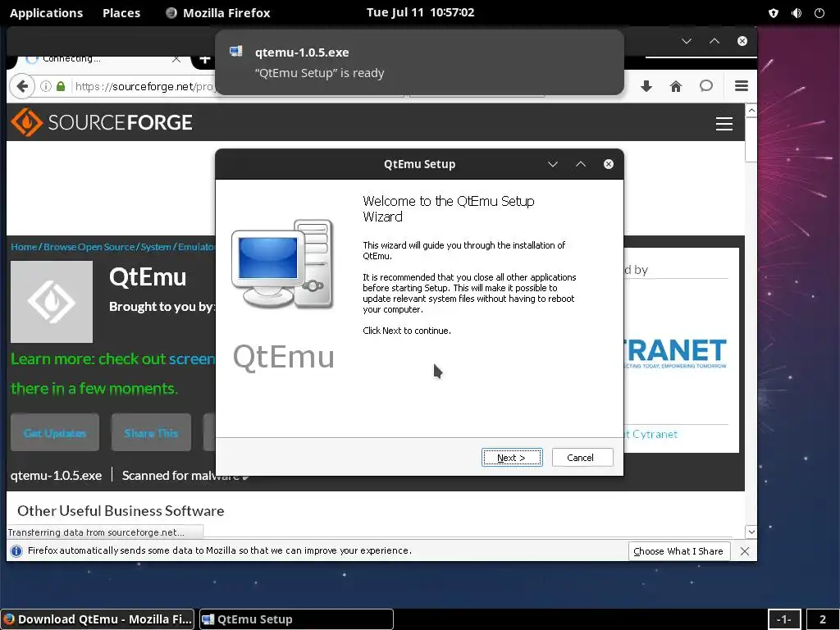This screenshot has width=840, height=630.
Task: Open the System breadcrumb link
Action: 156,247
